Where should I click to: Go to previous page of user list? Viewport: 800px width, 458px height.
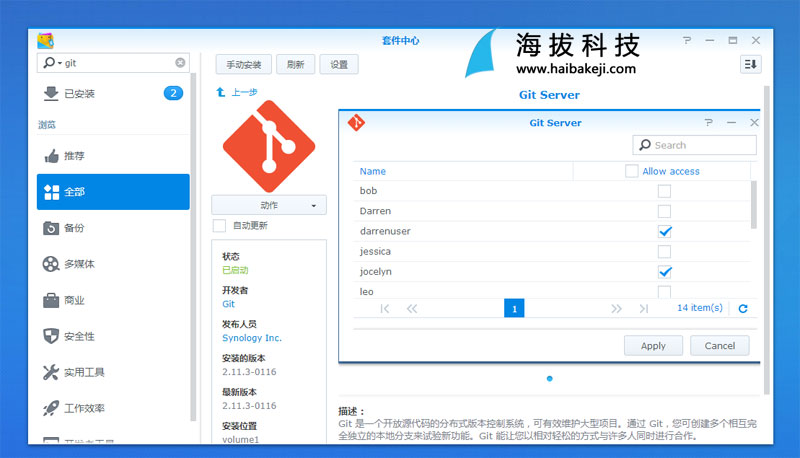tap(412, 309)
